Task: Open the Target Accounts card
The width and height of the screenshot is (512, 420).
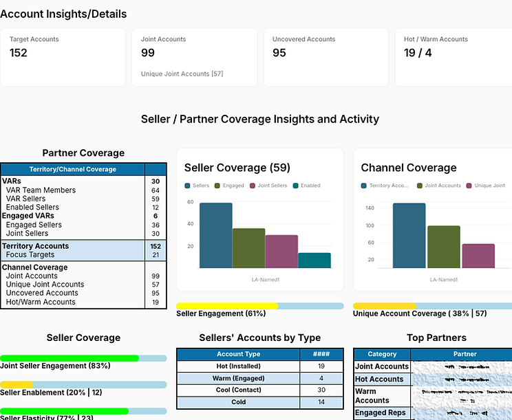Action: [63, 57]
